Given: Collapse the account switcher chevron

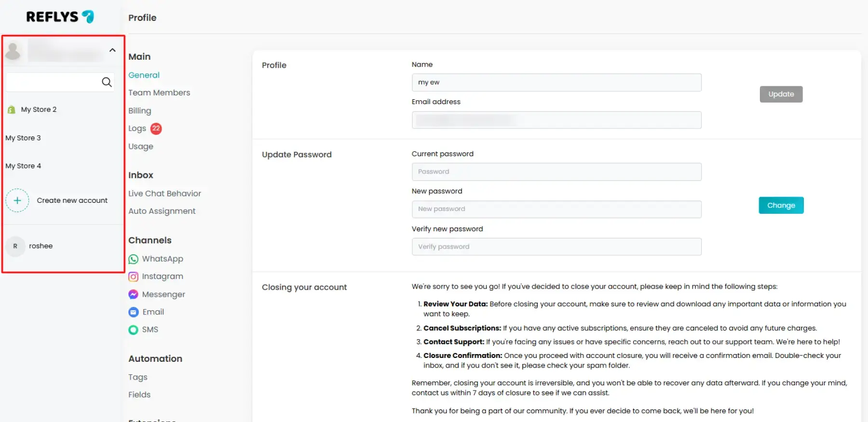Looking at the screenshot, I should (x=112, y=50).
